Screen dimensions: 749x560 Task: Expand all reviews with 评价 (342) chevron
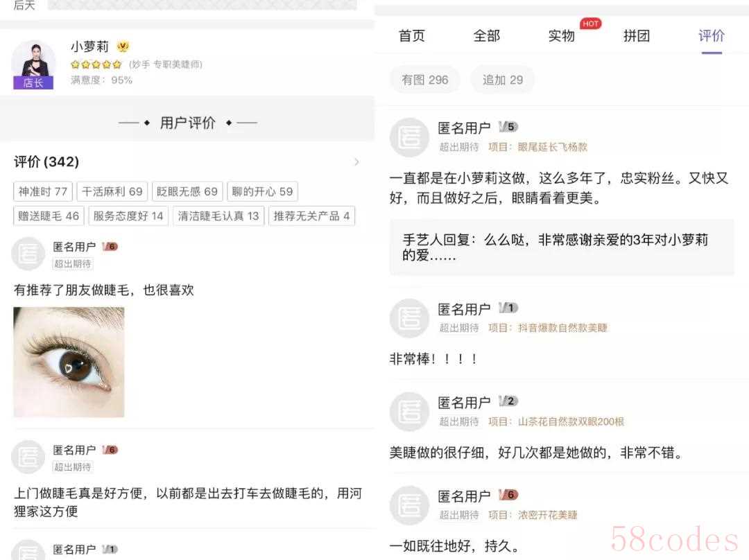tap(356, 162)
